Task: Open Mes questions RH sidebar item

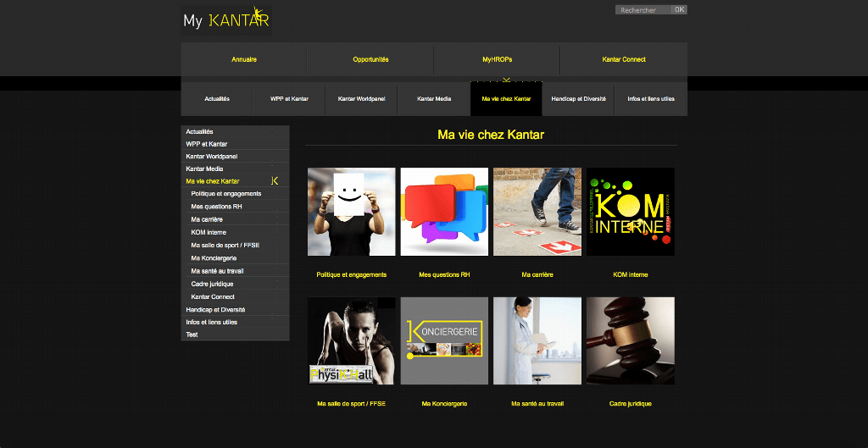Action: (236, 207)
